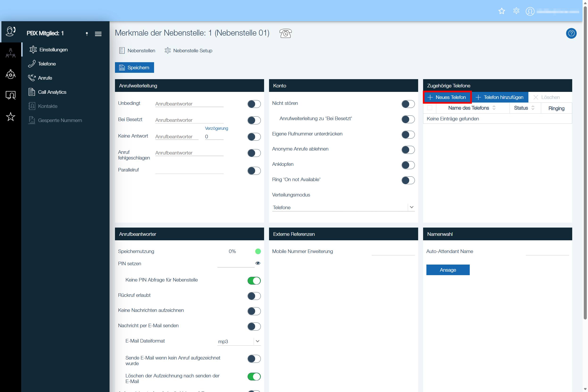The width and height of the screenshot is (588, 392).
Task: Toggle Sende E-Mail wenn kein Anruf aufgezeichnet
Action: pos(254,359)
